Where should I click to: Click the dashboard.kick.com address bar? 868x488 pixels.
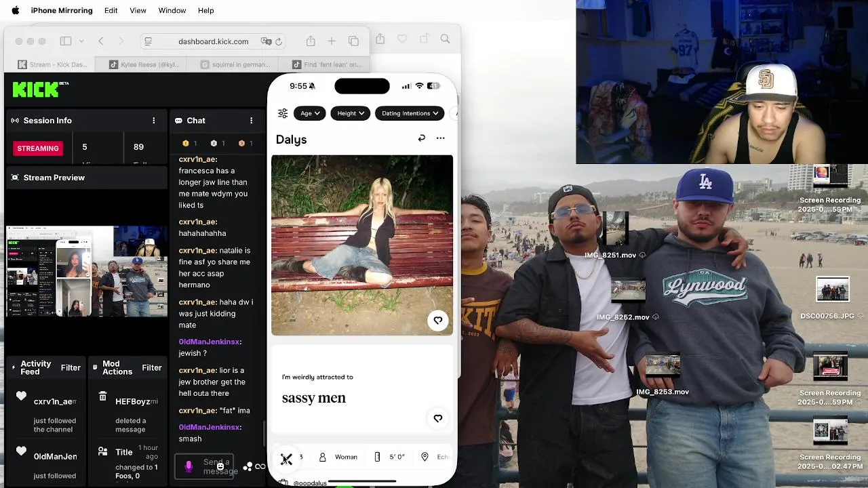(x=213, y=41)
